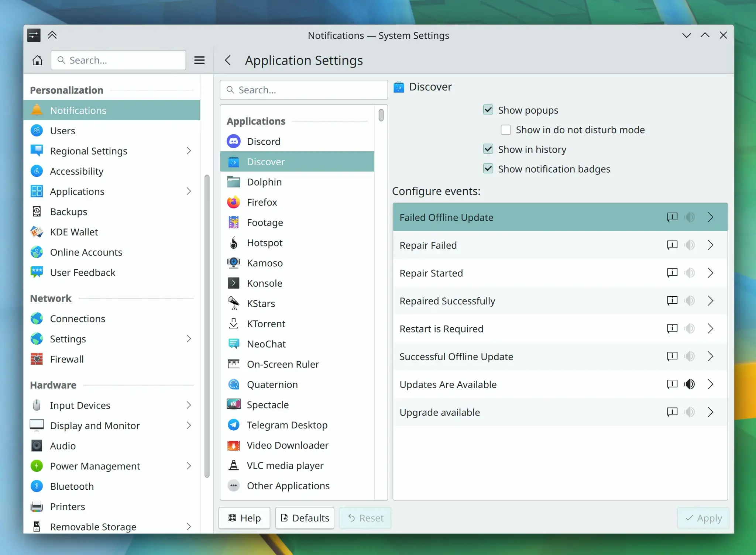
Task: Open KDE Wallet in sidebar
Action: pyautogui.click(x=74, y=232)
